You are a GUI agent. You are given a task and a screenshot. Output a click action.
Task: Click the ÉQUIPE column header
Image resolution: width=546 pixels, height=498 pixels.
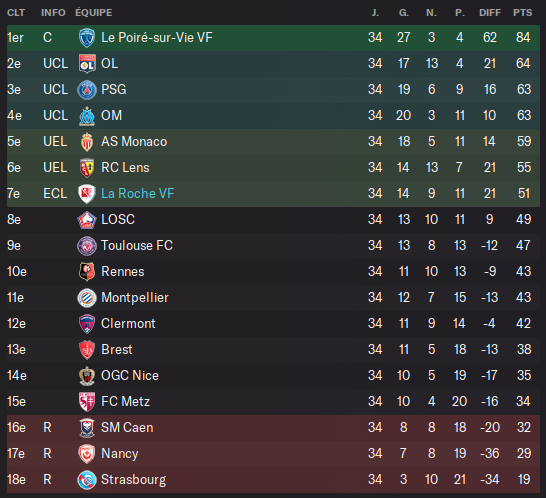point(94,13)
